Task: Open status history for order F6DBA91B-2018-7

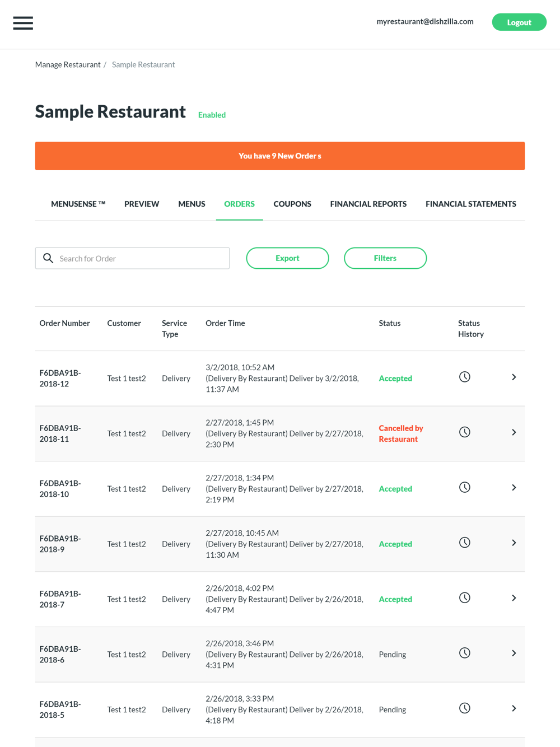Action: [x=465, y=598]
